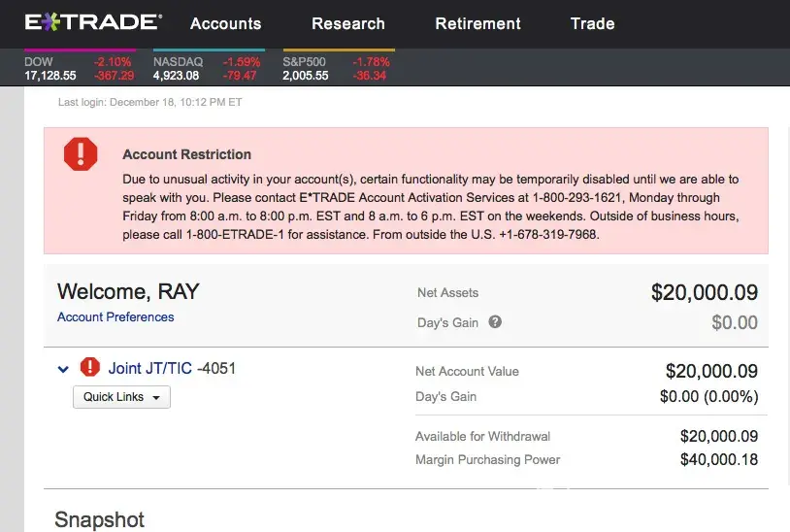The height and width of the screenshot is (532, 790).
Task: Click the red warning icon beside Joint JT/TIC
Action: point(90,367)
